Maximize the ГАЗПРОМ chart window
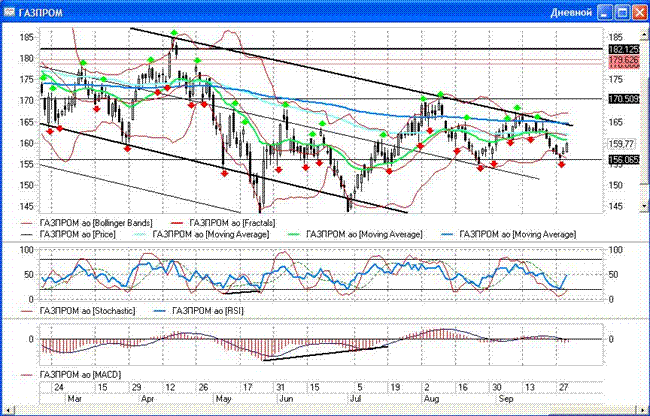This screenshot has width=650, height=416. [623, 12]
